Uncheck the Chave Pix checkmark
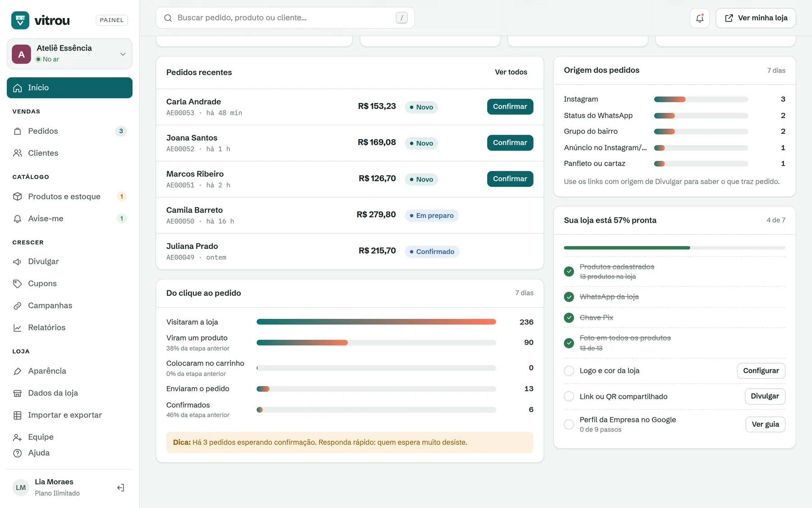The image size is (812, 508). click(x=569, y=317)
